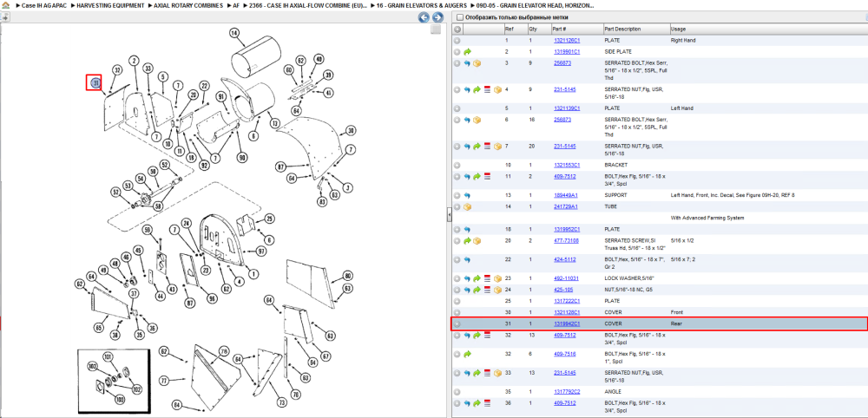The height and width of the screenshot is (418, 868).
Task: Click the green arrow for ref 32 part 409-7516
Action: (467, 354)
